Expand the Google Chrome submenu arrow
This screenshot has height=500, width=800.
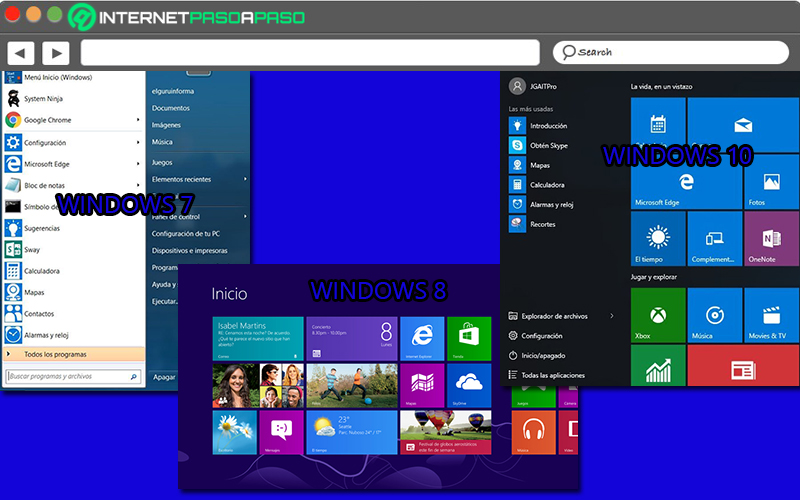(x=139, y=120)
